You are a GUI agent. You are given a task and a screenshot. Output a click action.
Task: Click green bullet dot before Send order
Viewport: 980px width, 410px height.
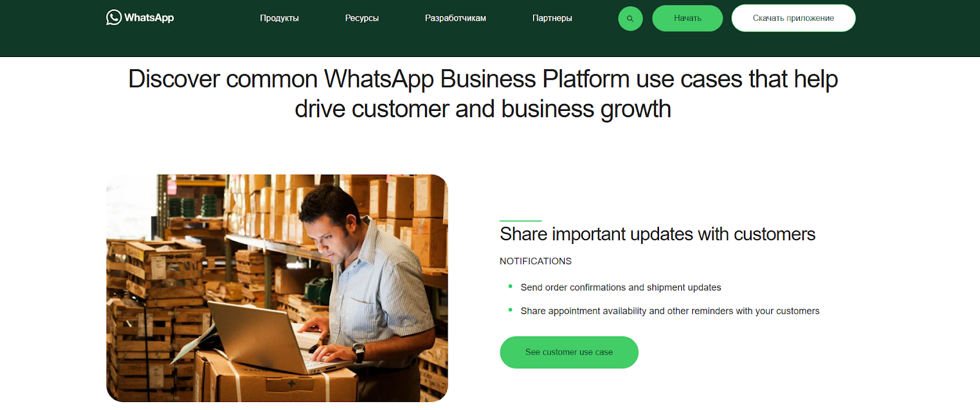(x=510, y=286)
